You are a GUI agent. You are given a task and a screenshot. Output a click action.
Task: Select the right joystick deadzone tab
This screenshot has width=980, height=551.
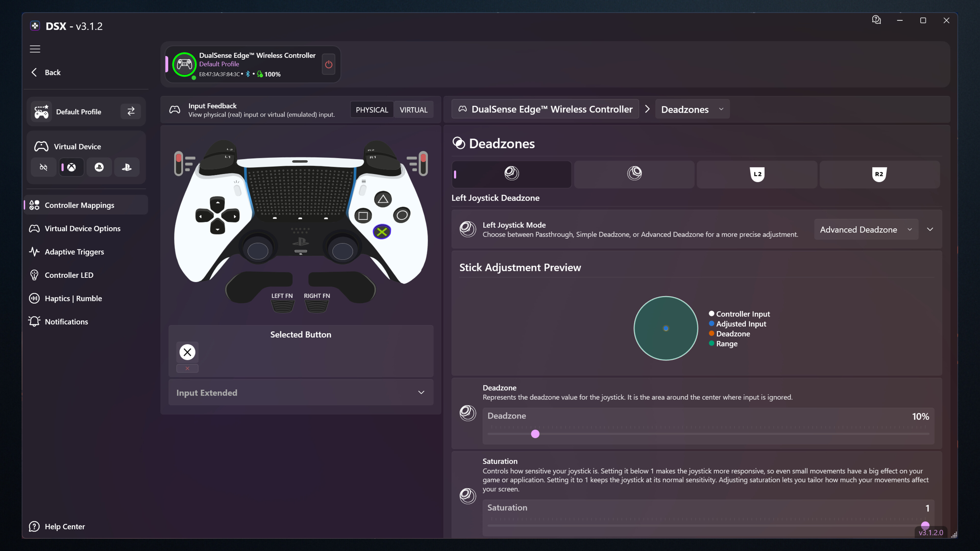coord(634,174)
